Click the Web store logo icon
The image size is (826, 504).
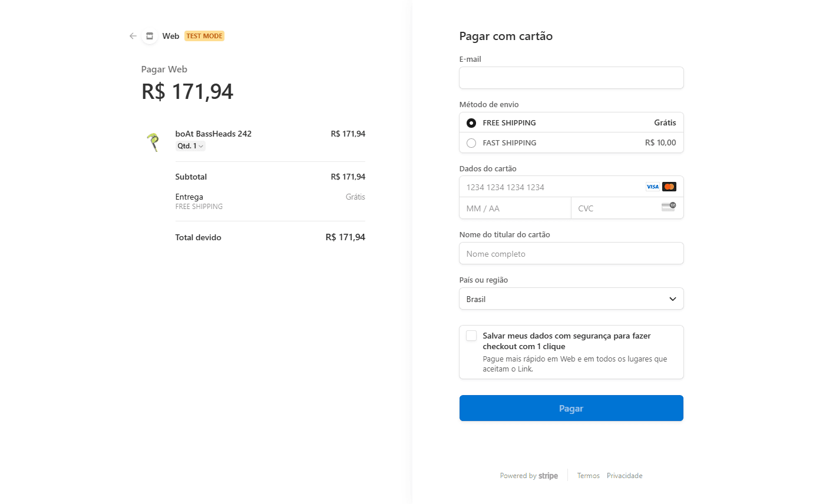pos(150,36)
